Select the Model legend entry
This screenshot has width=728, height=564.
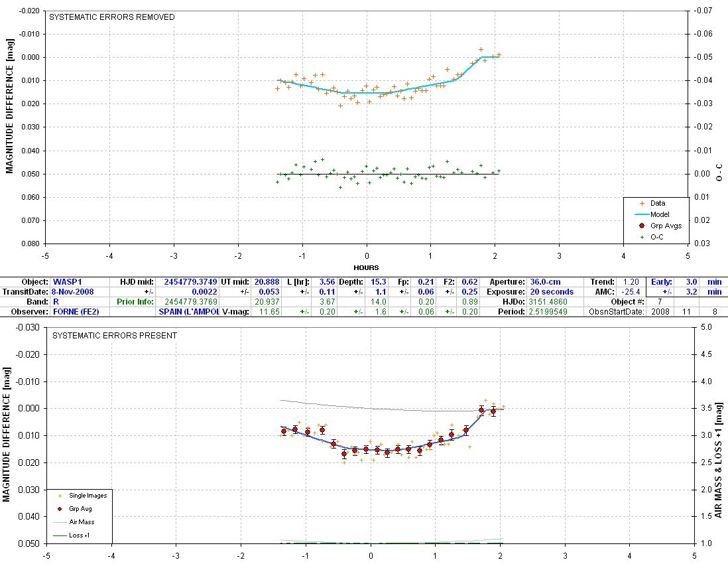(652, 214)
